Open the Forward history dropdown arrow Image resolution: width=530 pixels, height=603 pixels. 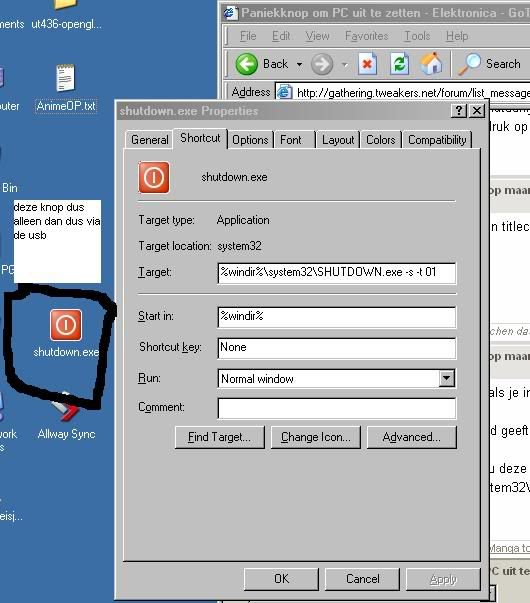click(x=345, y=65)
